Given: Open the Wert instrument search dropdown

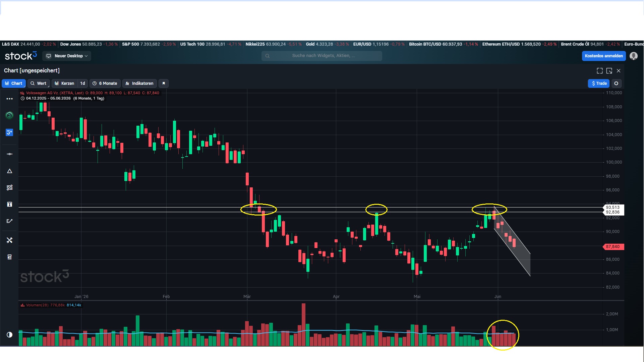Looking at the screenshot, I should [x=39, y=83].
